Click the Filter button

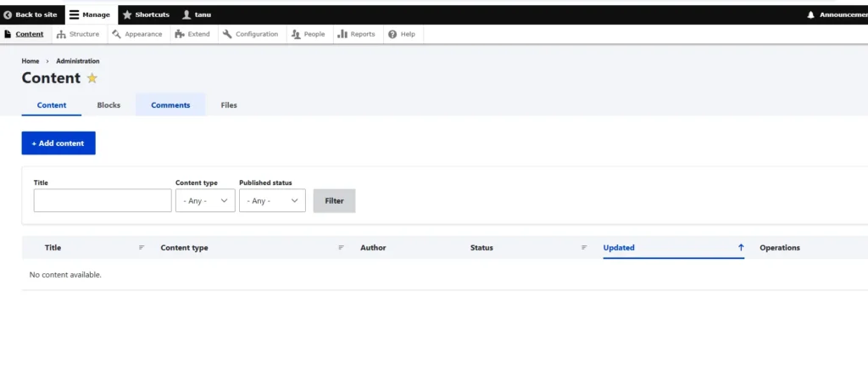click(x=334, y=200)
